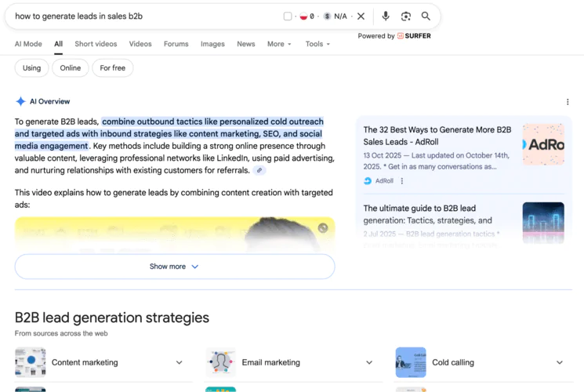Viewport: 584px width, 392px height.
Task: Click the AdRoll favicon icon
Action: pos(368,181)
